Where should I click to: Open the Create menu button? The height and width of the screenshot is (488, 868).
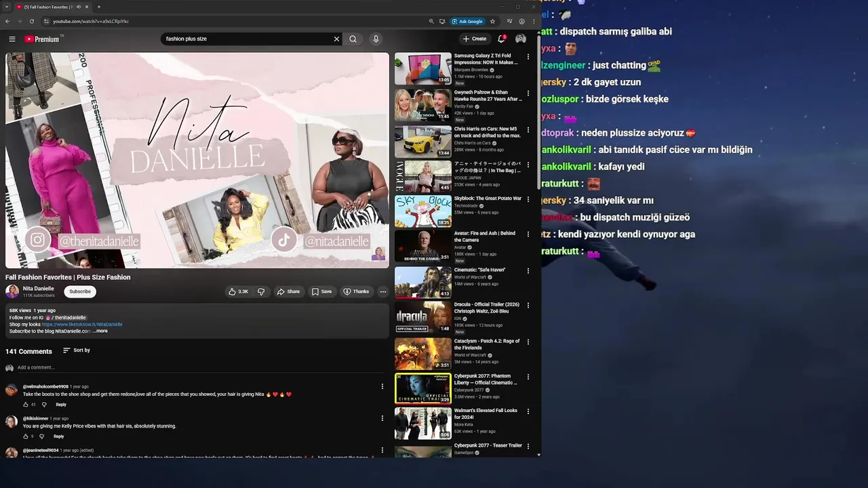click(x=475, y=39)
